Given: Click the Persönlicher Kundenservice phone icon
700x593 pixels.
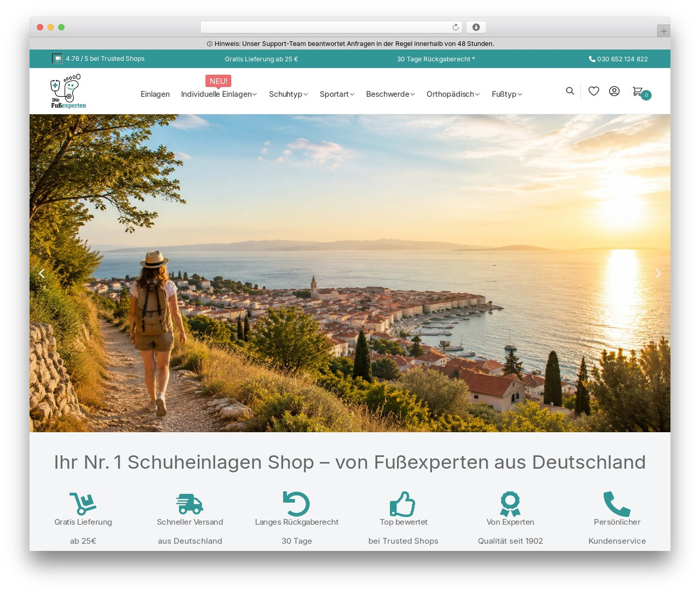Looking at the screenshot, I should (617, 504).
